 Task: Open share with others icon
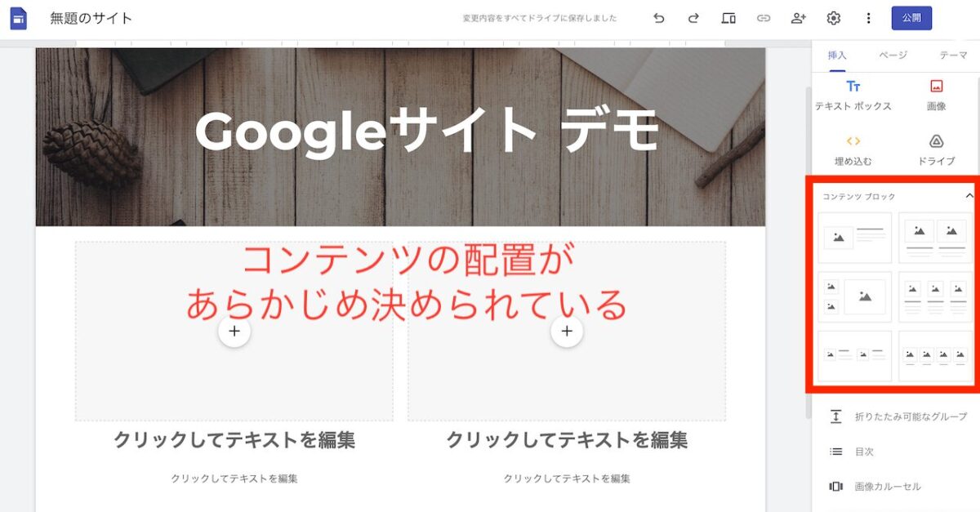coord(799,18)
